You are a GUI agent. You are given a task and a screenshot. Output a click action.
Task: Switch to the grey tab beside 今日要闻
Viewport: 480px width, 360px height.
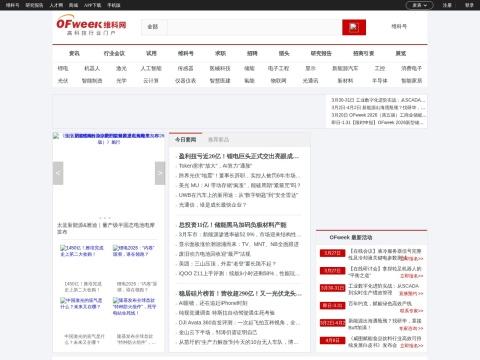click(218, 140)
